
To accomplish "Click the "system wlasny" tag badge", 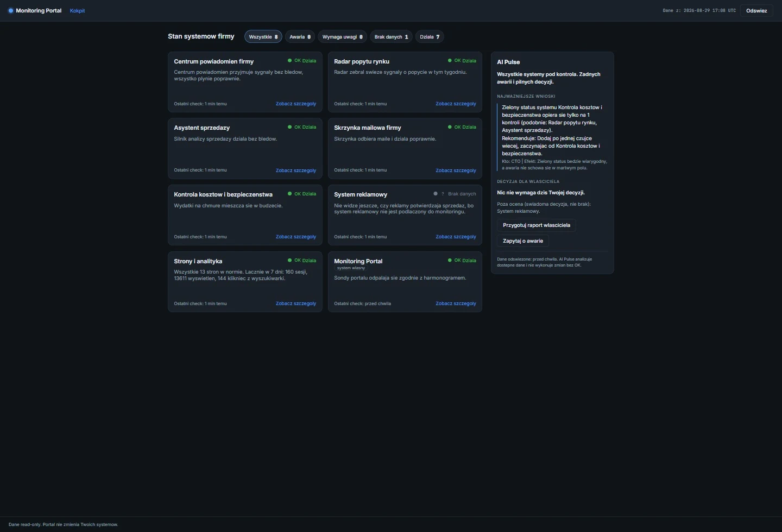I will click(x=351, y=268).
